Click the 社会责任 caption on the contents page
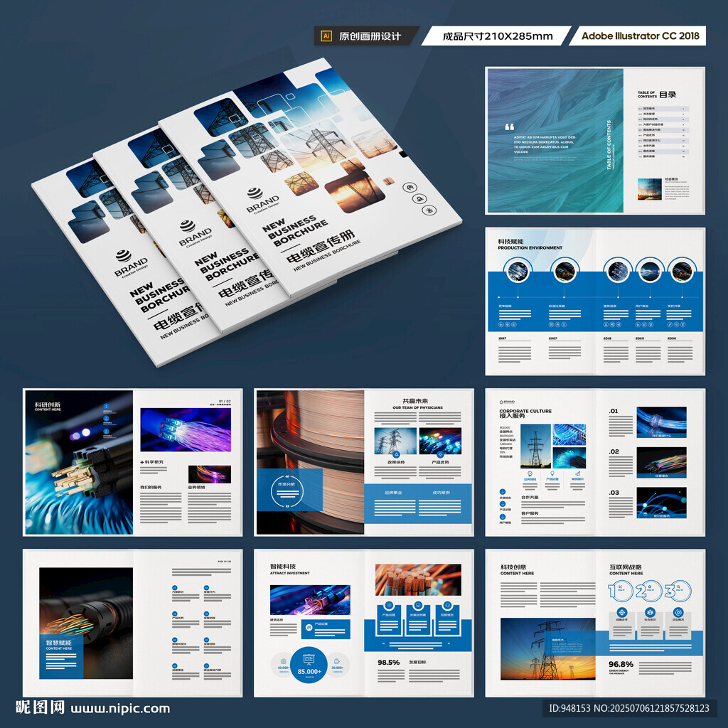Screen dimensions: 728x728 671,179
